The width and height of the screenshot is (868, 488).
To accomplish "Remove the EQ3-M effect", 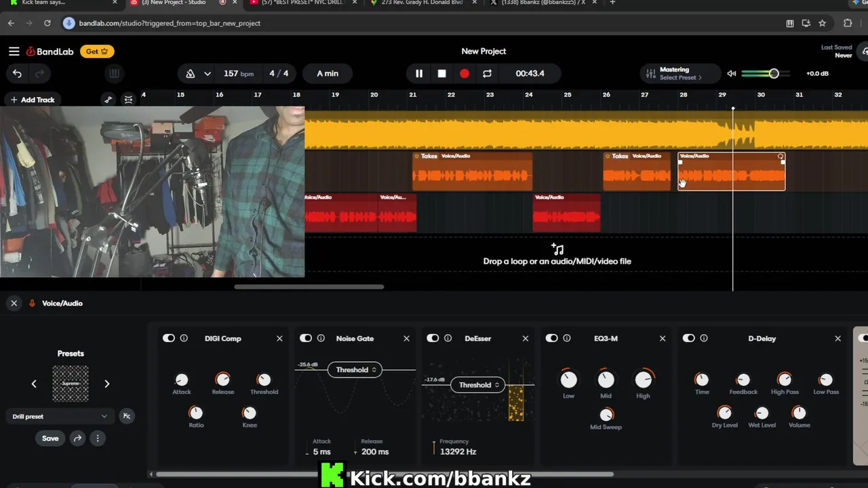I will point(663,338).
